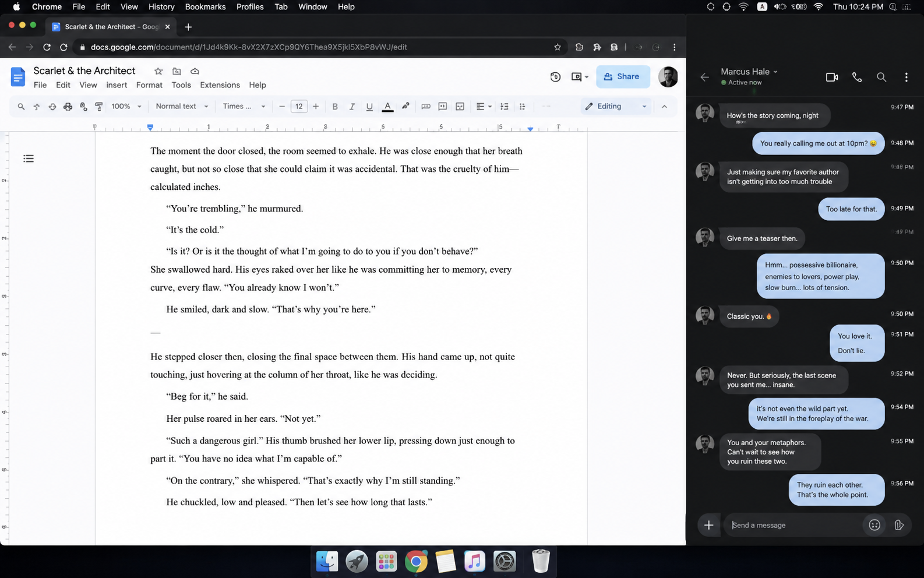The width and height of the screenshot is (924, 578).
Task: Search within the chat conversation
Action: coord(881,77)
